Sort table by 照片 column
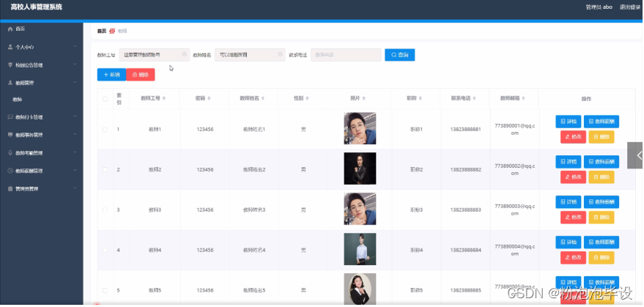The image size is (644, 307). click(x=364, y=99)
